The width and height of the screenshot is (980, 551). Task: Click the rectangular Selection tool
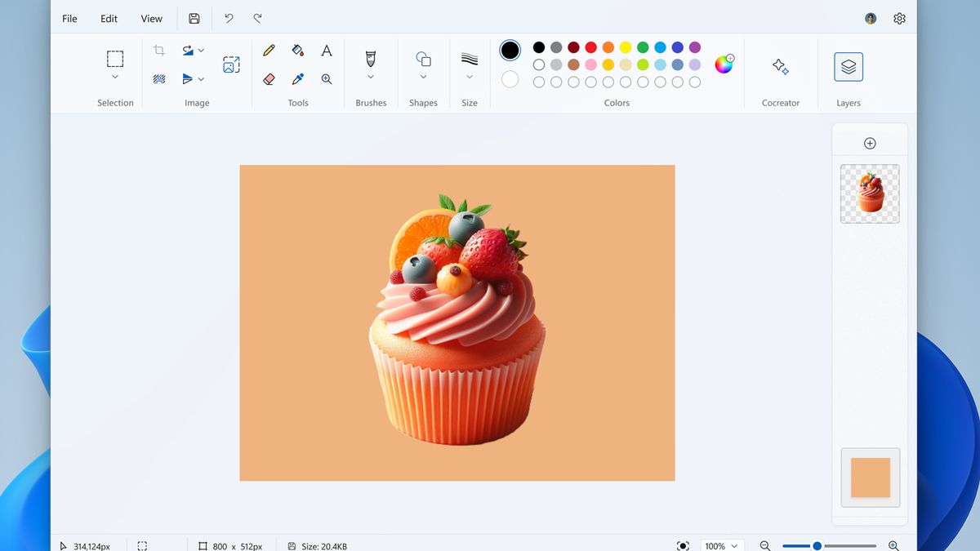click(x=115, y=59)
